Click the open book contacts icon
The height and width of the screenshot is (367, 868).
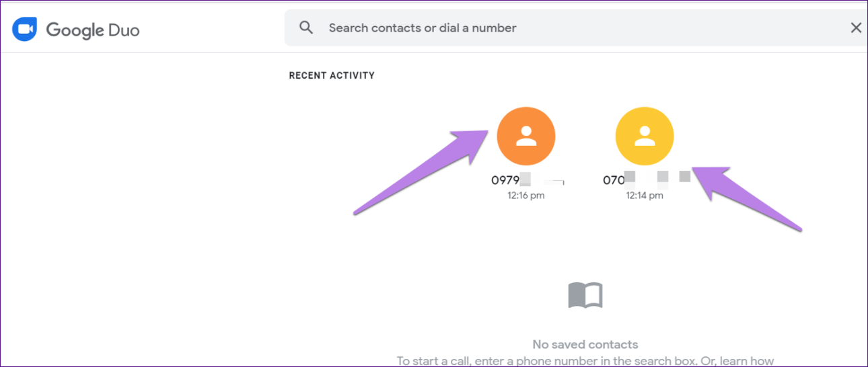coord(585,295)
